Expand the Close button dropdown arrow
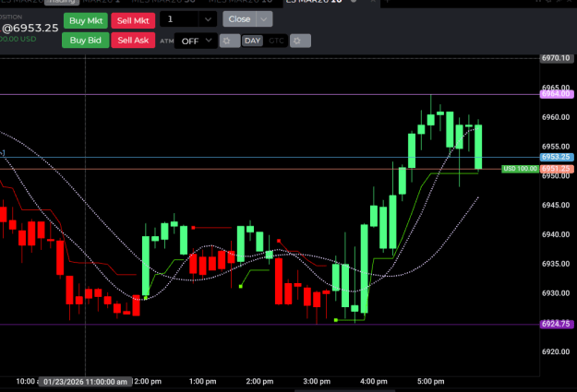This screenshot has width=577, height=392. (x=264, y=19)
